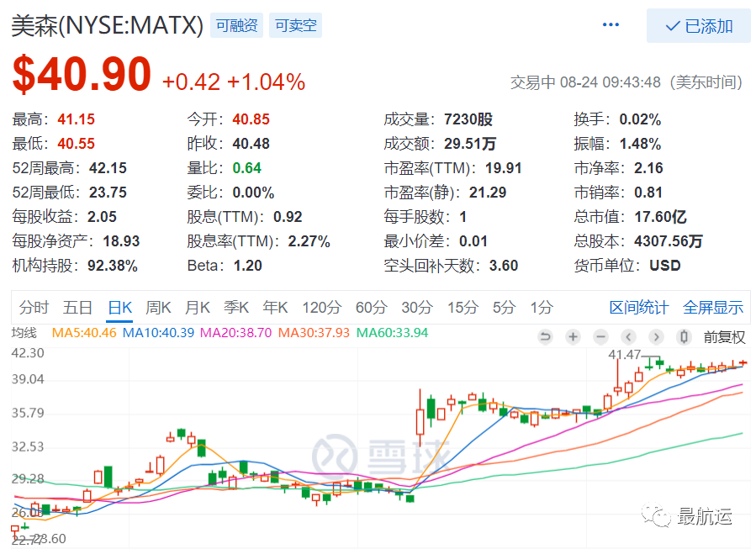Click the 股息率(TTM) value 2.27%

pos(309,241)
